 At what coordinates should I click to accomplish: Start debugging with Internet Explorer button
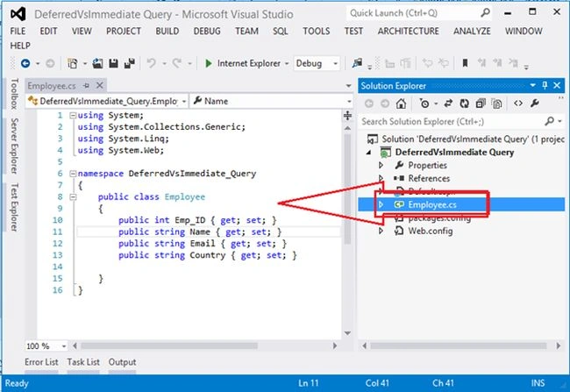(243, 63)
